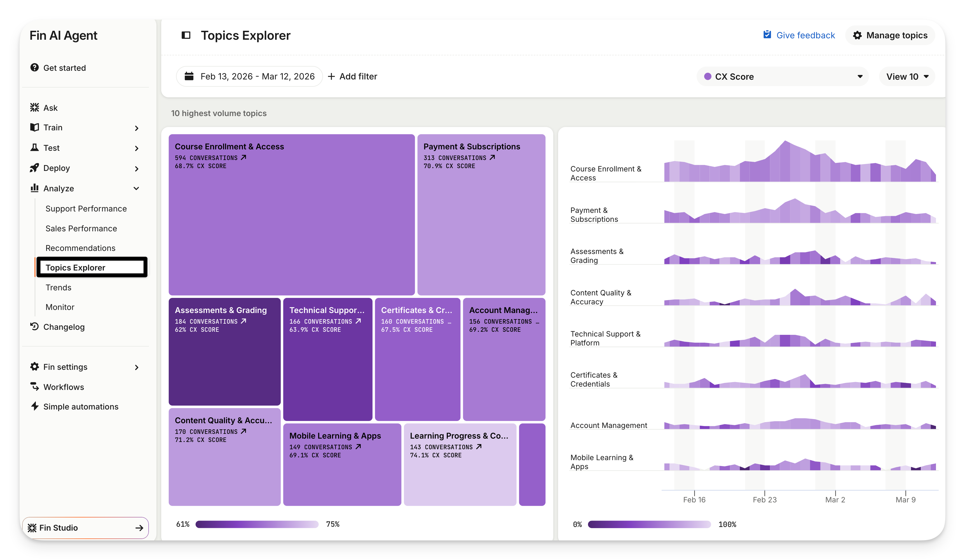Viewport: 965px width, 560px height.
Task: Open the View 10 dropdown
Action: coord(907,77)
